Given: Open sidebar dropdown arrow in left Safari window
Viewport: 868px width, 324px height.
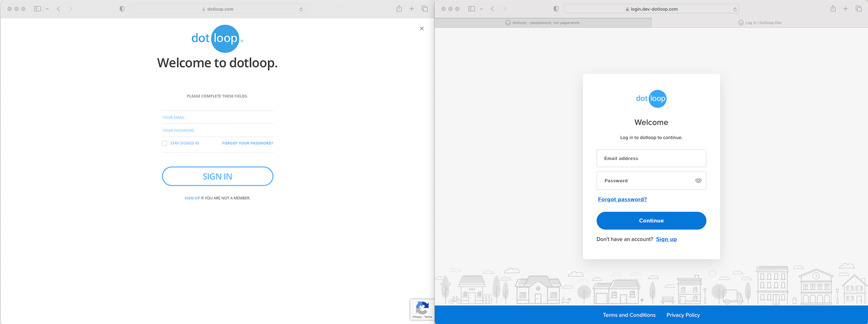Looking at the screenshot, I should (x=47, y=9).
